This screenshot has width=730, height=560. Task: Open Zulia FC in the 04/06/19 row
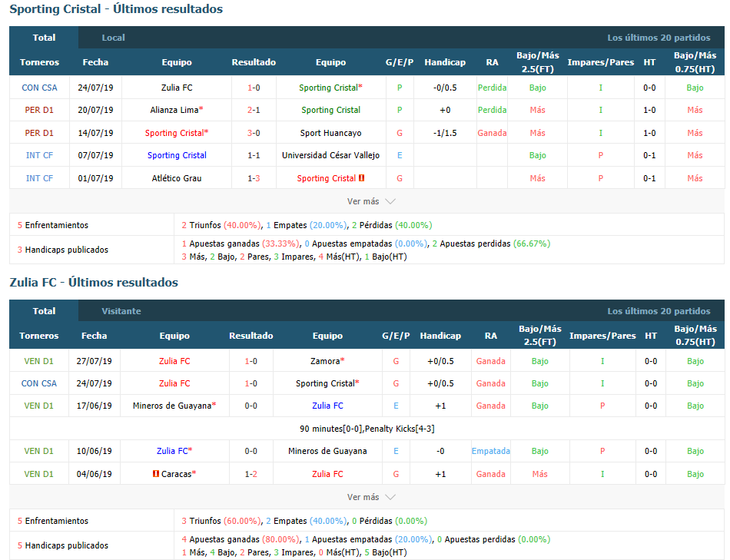[327, 474]
